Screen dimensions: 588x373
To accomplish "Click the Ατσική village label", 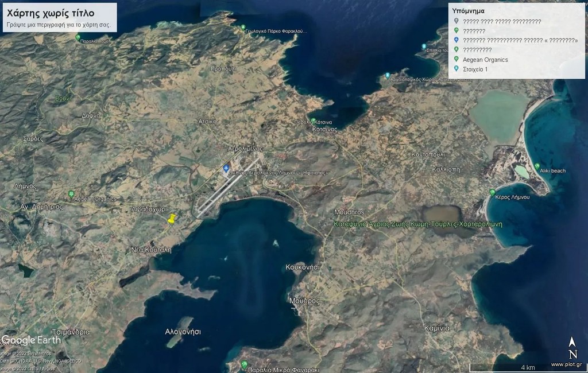I will point(207,122).
